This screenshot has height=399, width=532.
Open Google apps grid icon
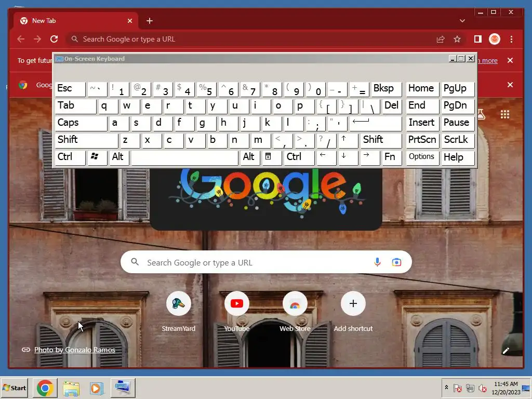(505, 114)
